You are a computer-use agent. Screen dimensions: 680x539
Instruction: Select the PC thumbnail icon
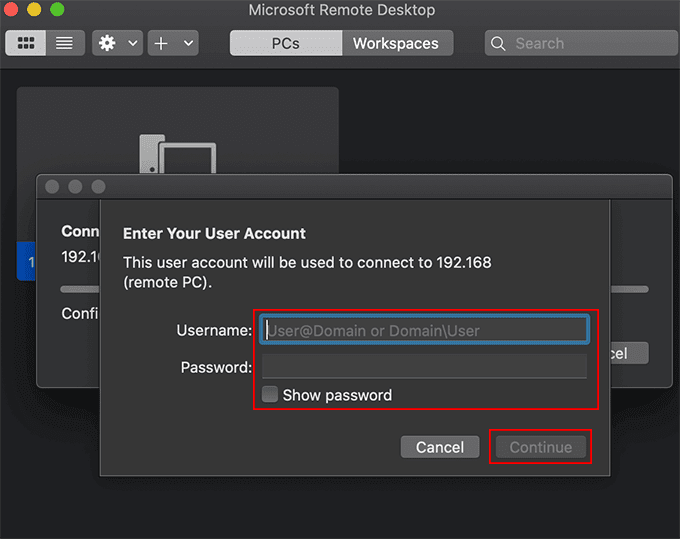(x=178, y=154)
